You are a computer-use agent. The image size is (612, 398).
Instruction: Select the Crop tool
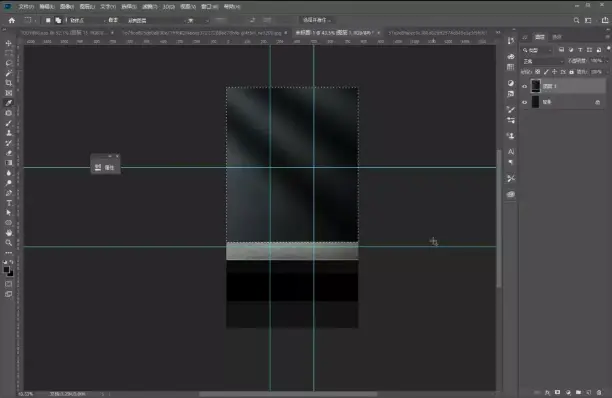pyautogui.click(x=9, y=83)
